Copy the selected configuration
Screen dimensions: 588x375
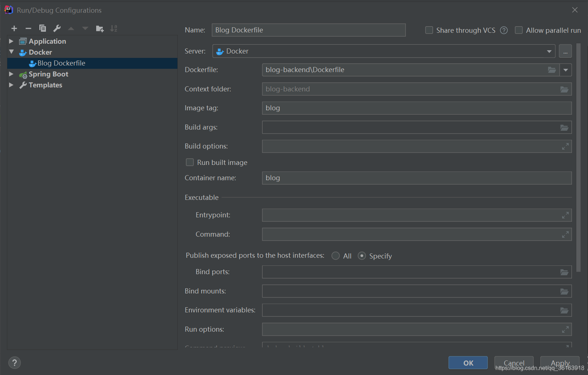point(43,28)
